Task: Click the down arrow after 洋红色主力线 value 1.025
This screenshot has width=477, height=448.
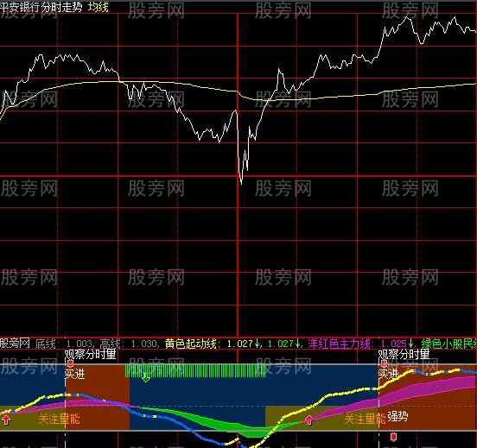Action: tap(411, 344)
